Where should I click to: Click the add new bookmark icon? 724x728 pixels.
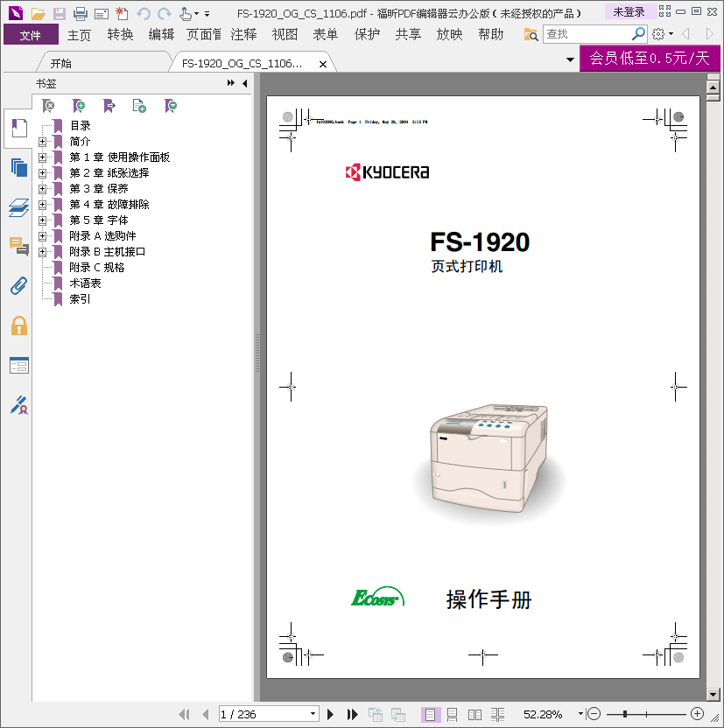pos(79,106)
